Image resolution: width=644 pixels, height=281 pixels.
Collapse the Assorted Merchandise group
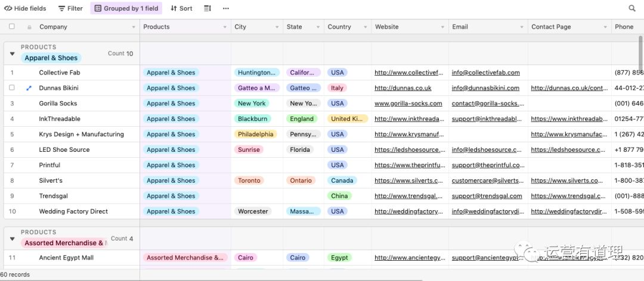coord(13,239)
